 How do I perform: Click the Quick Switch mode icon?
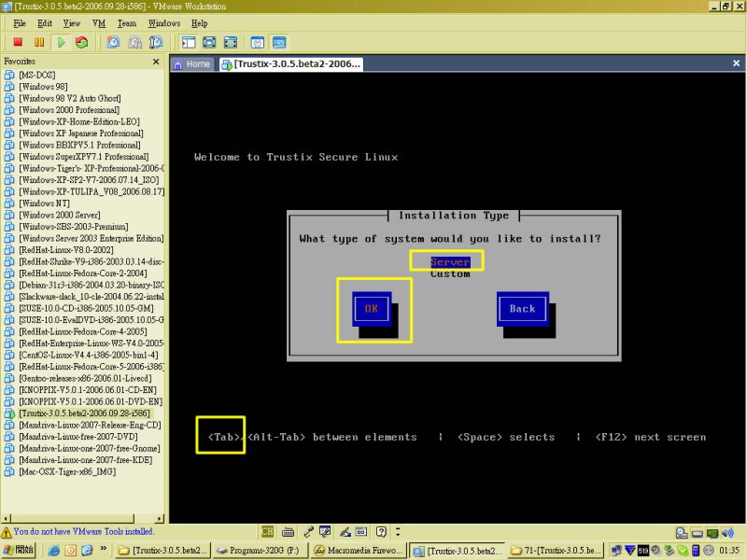pos(209,42)
